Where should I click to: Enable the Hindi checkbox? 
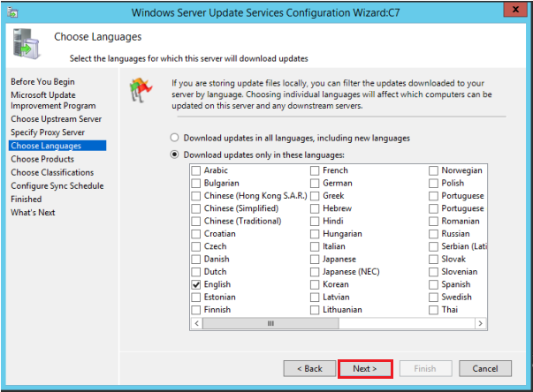[315, 222]
